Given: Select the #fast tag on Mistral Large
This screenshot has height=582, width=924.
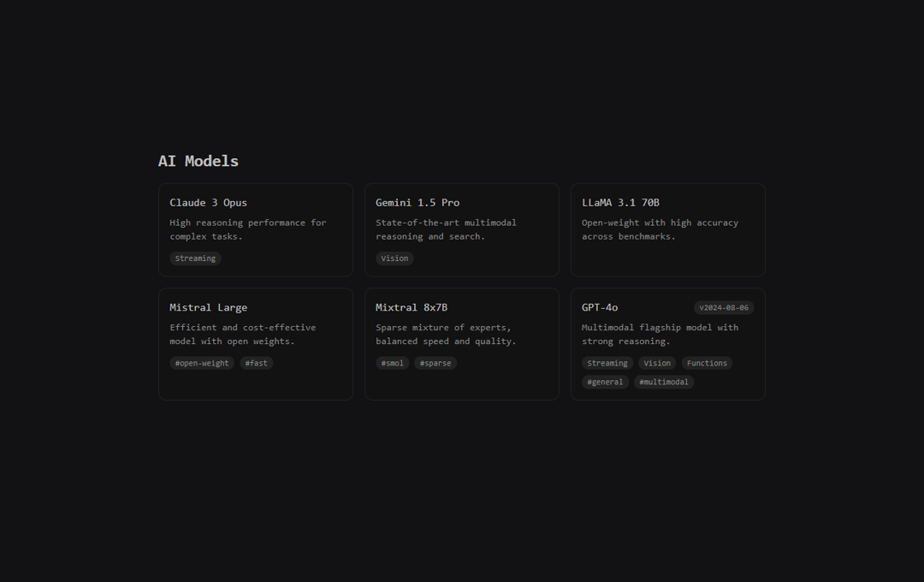Looking at the screenshot, I should click(x=257, y=363).
